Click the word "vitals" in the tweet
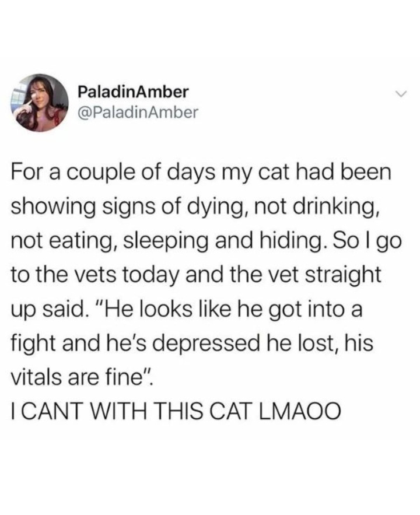Image resolution: width=420 pixels, height=515 pixels. [37, 377]
